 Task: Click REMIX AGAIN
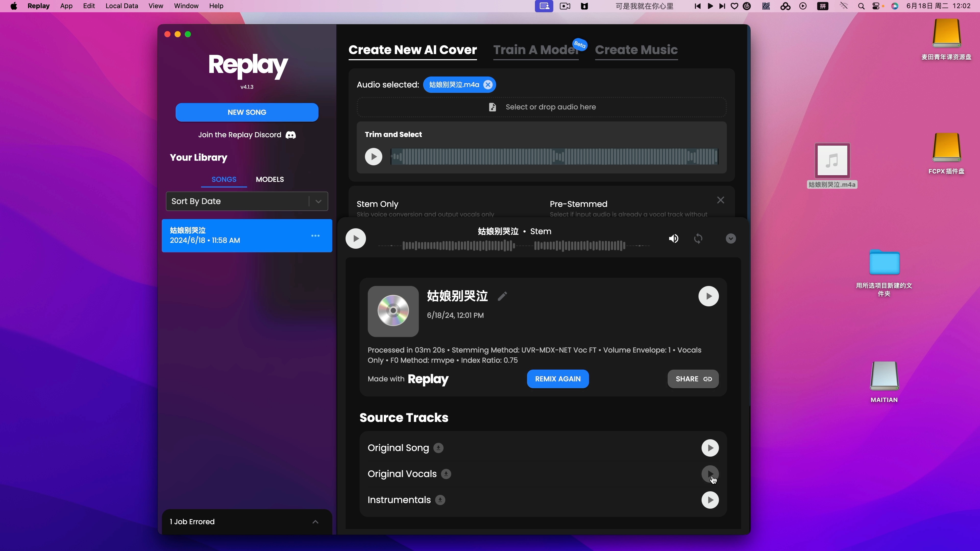pos(558,379)
